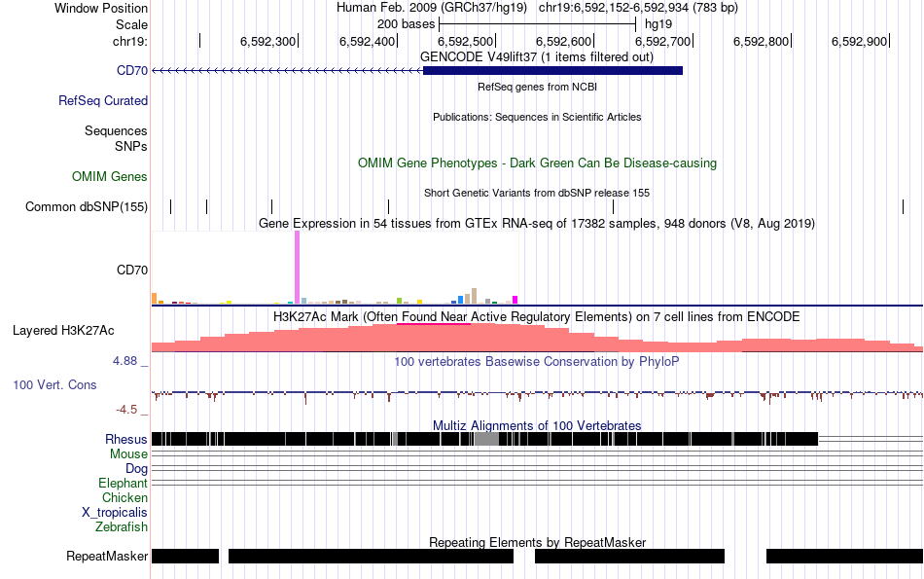Open the RefSeq Curated track label
The width and height of the screenshot is (924, 579).
point(103,101)
